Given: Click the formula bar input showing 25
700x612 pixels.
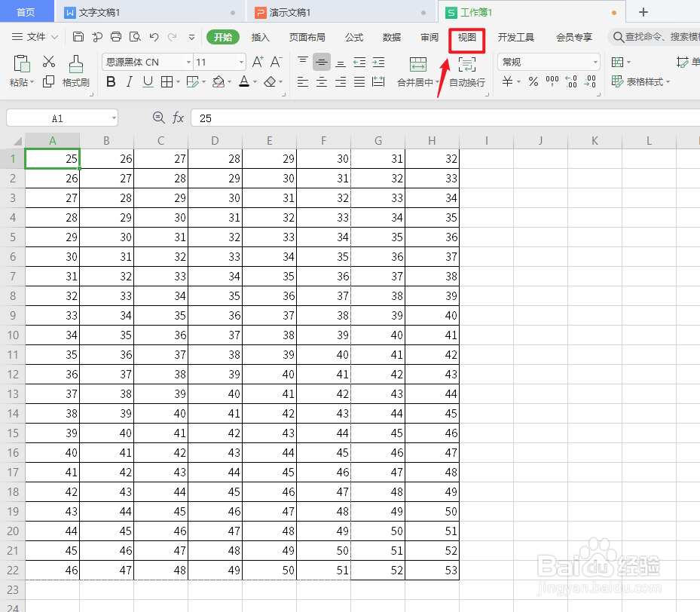Looking at the screenshot, I should (445, 118).
